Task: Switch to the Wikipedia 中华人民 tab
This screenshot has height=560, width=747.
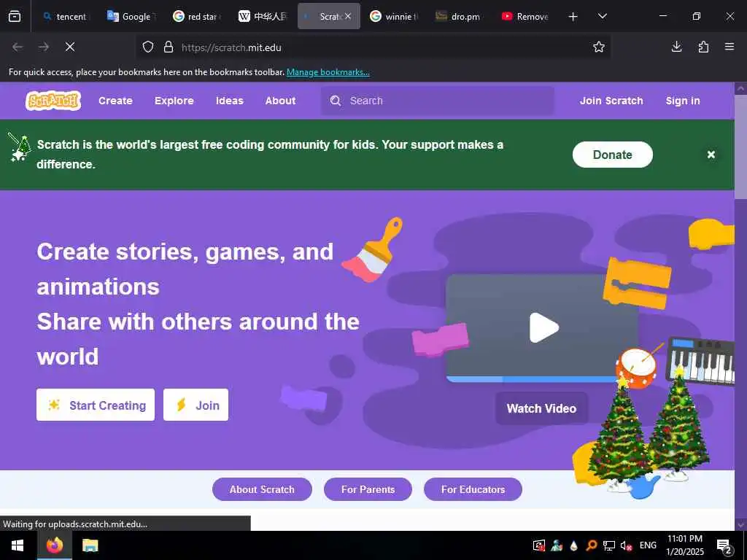Action: pos(263,16)
